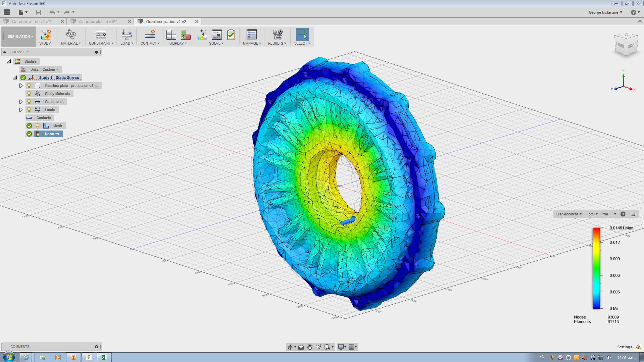Screen dimensions: 644x362
Task: Open the Contact tool
Action: [150, 36]
